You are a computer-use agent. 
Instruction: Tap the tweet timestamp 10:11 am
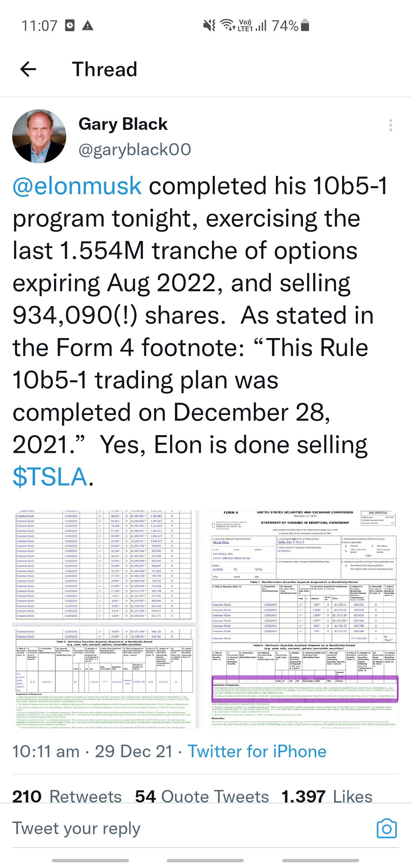pos(46,752)
